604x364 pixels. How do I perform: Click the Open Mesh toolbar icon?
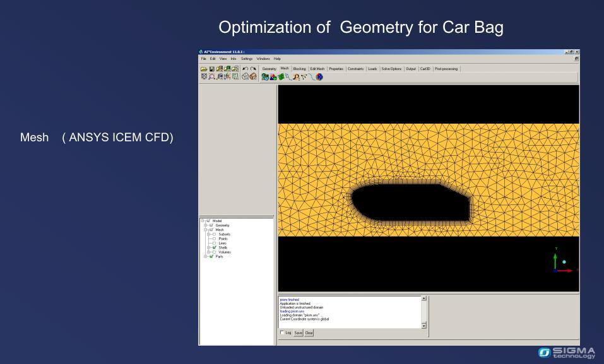coord(227,69)
